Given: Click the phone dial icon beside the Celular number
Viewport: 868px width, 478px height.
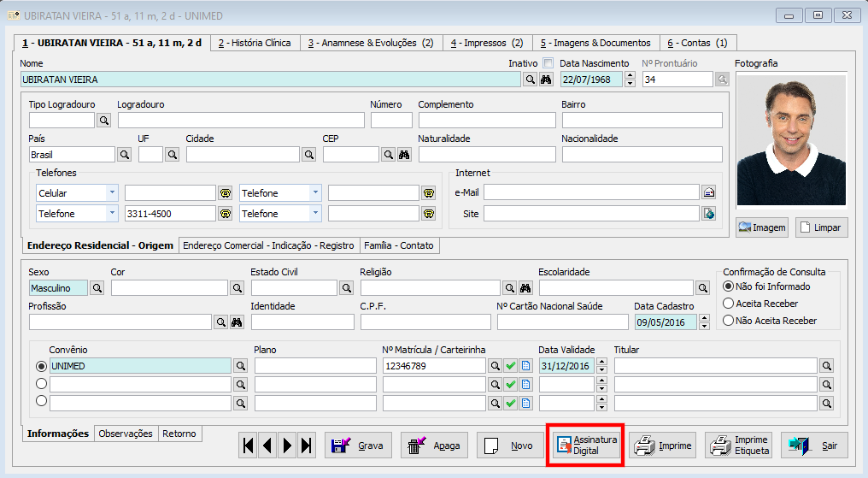Looking at the screenshot, I should click(226, 193).
